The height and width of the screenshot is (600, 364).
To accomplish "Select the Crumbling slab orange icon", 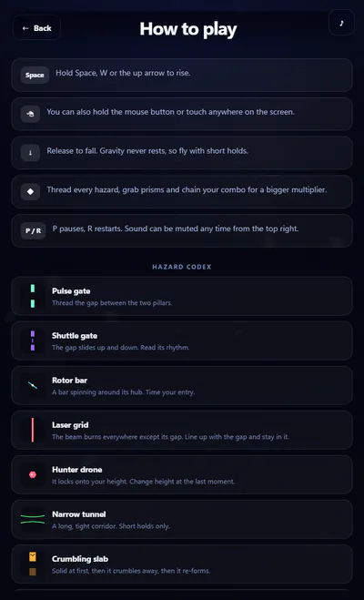I will pos(33,564).
